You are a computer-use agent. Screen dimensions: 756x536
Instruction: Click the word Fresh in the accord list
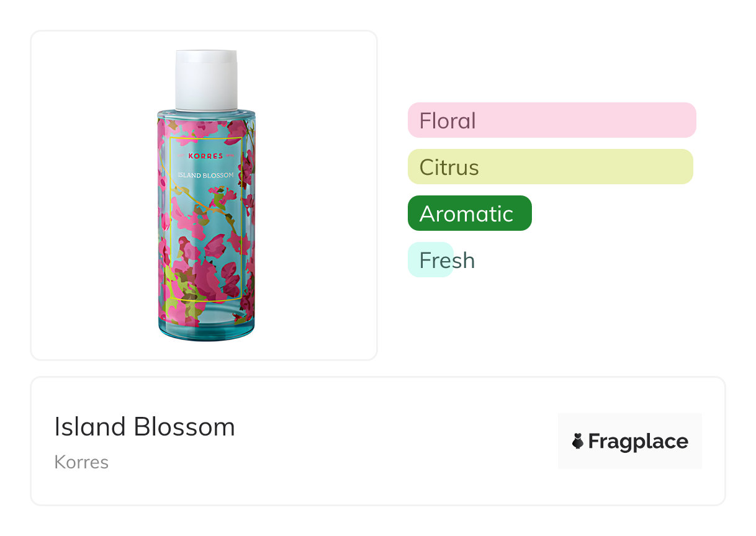[x=447, y=261]
